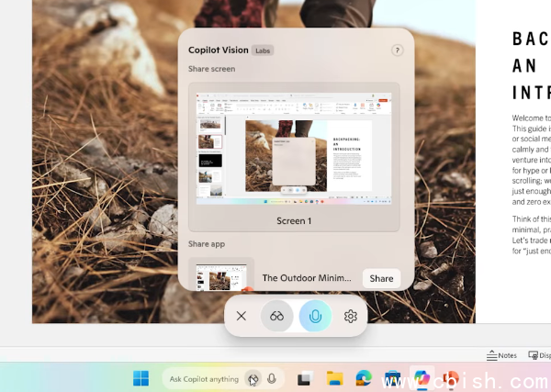Click the taskbar search microphone icon

(272, 378)
